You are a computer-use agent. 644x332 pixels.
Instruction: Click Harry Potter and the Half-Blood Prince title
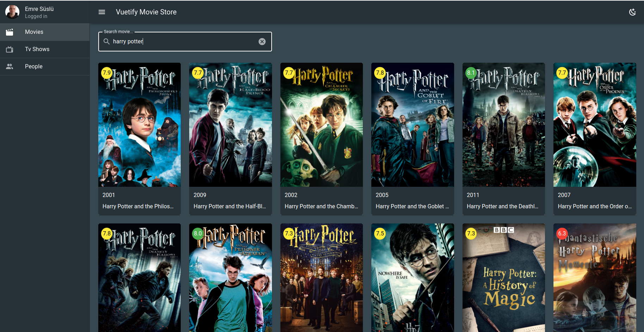pyautogui.click(x=230, y=206)
